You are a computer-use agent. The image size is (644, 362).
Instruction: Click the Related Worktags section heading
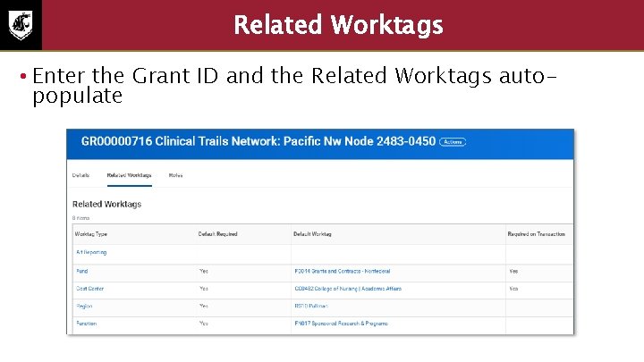coord(106,204)
